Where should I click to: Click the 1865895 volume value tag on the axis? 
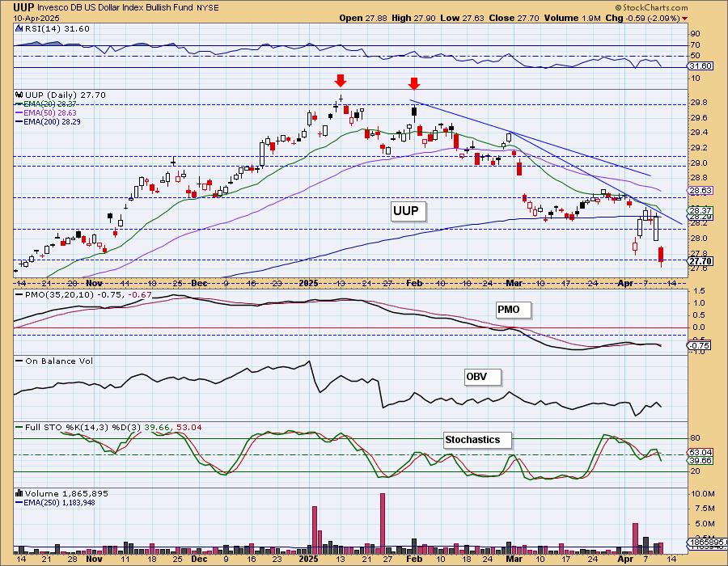pos(707,542)
